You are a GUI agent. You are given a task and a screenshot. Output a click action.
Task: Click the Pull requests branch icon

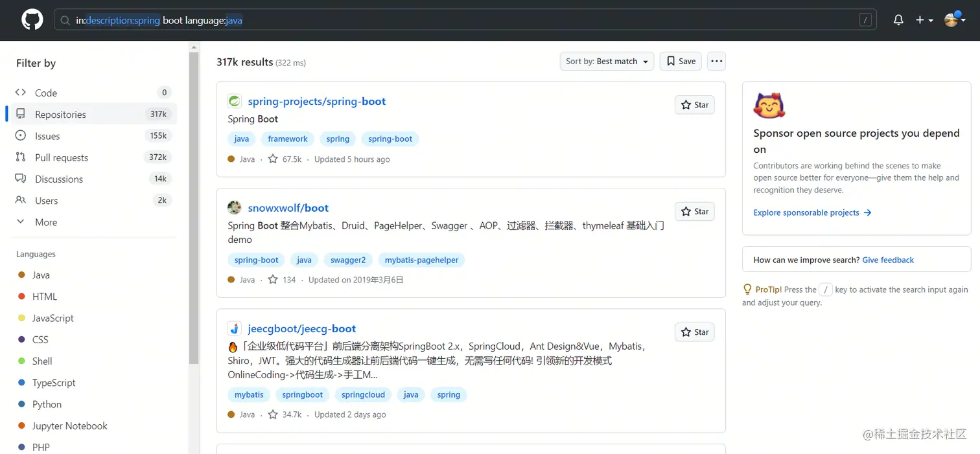[21, 157]
